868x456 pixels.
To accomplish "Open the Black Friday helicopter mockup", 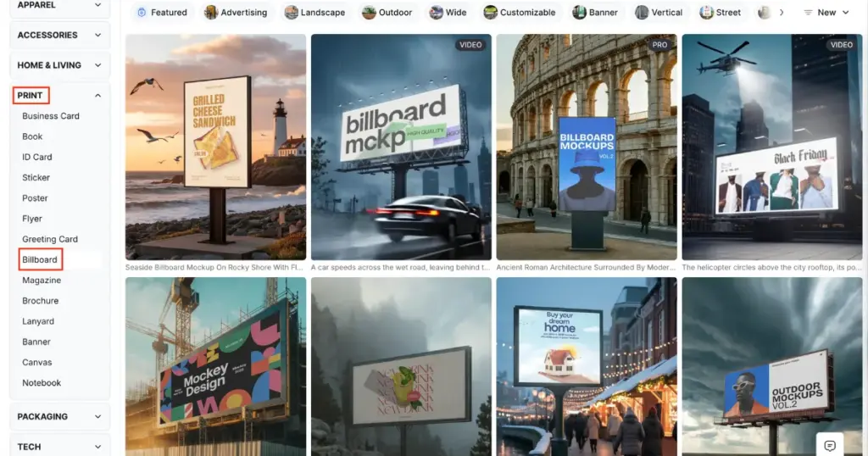I will 772,147.
